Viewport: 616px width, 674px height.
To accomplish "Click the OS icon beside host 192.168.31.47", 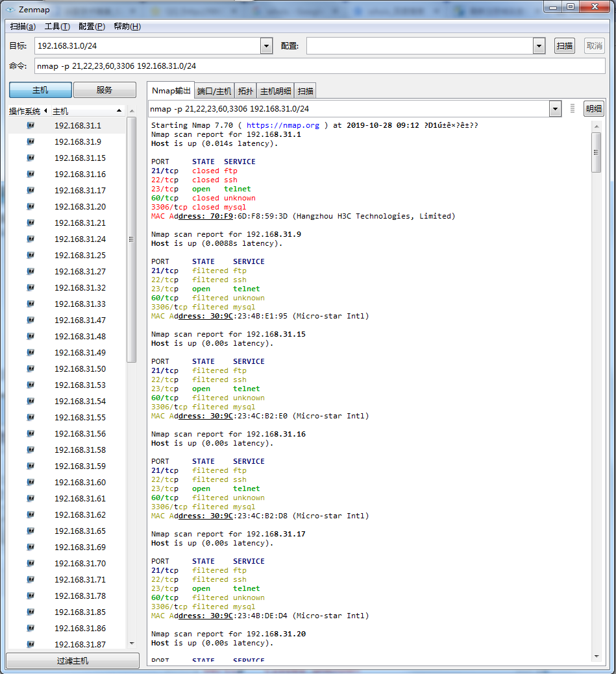I will [x=31, y=320].
